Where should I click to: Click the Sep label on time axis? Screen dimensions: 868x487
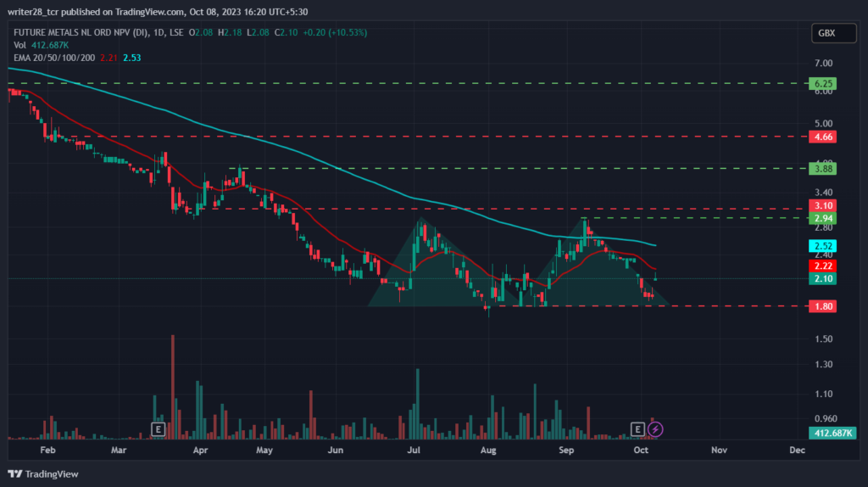click(x=566, y=450)
